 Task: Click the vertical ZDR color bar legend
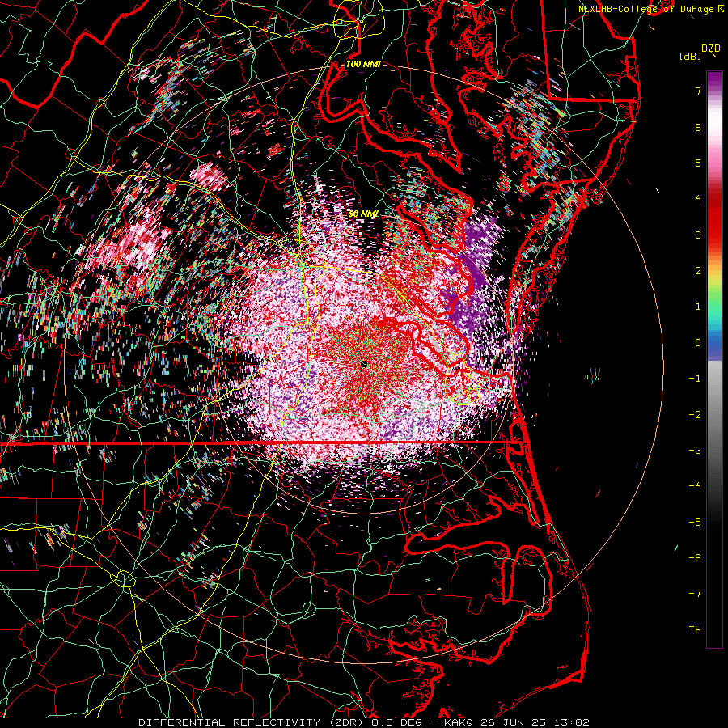coord(714,359)
